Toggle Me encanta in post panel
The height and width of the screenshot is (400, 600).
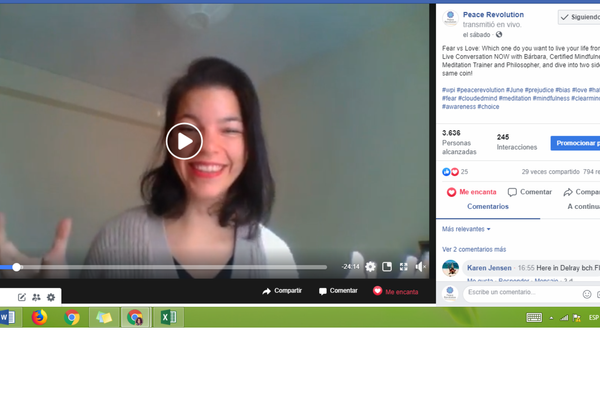pos(471,192)
